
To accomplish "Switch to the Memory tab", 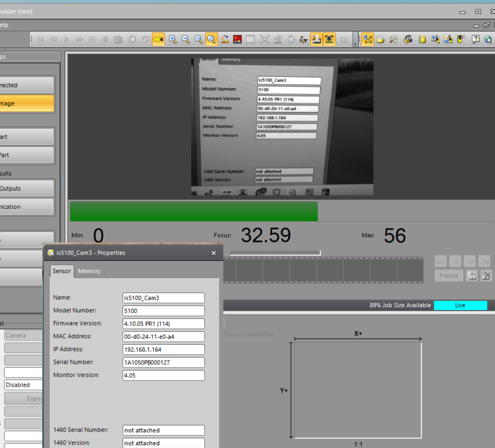I will click(89, 271).
